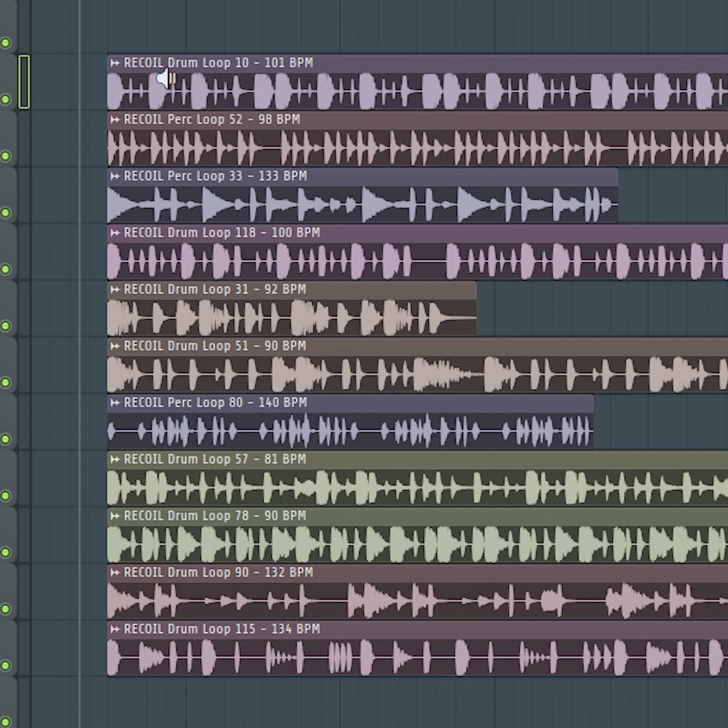The image size is (728, 728).
Task: Open clip menu icon of Perc Loop 80
Action: point(115,402)
